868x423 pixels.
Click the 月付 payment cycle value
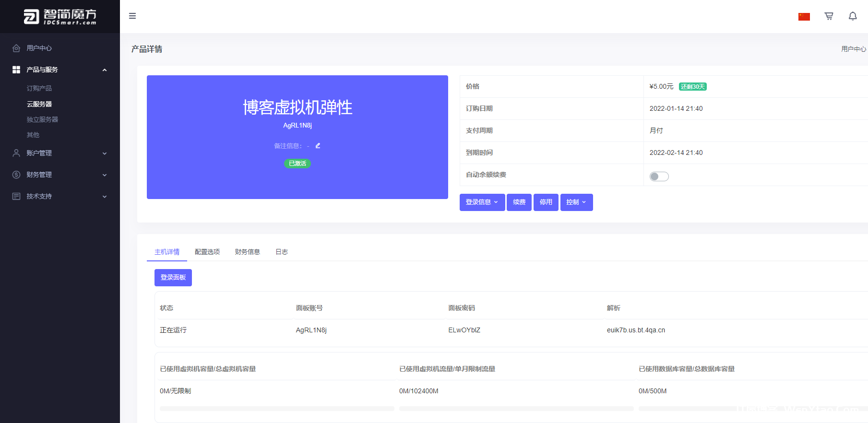coord(656,130)
